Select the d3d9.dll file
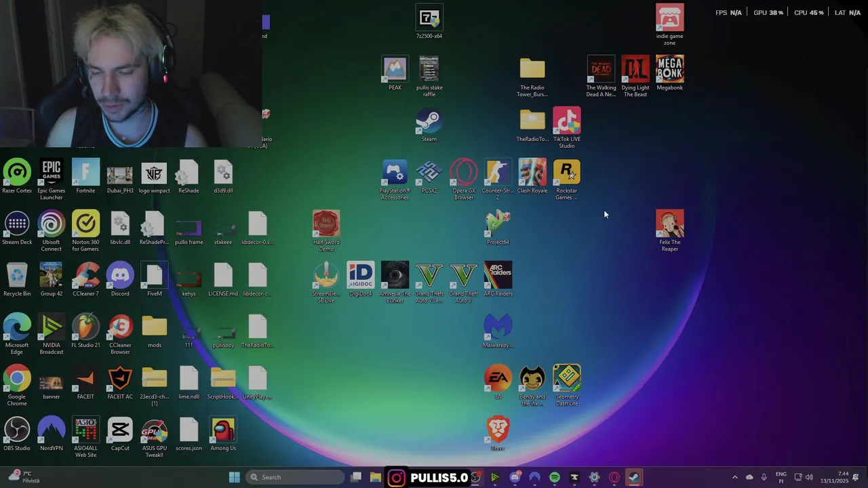 223,178
